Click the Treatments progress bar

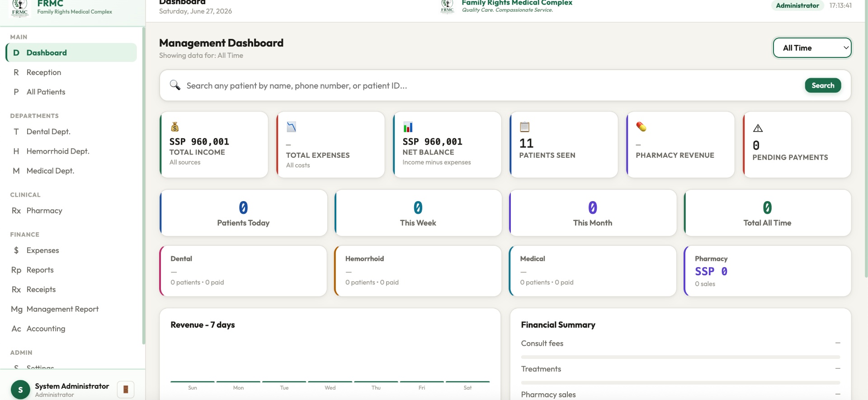(680, 383)
